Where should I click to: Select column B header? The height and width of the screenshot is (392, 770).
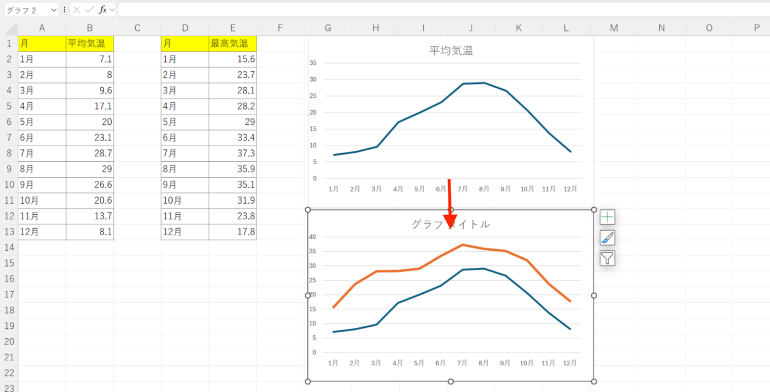pyautogui.click(x=89, y=28)
